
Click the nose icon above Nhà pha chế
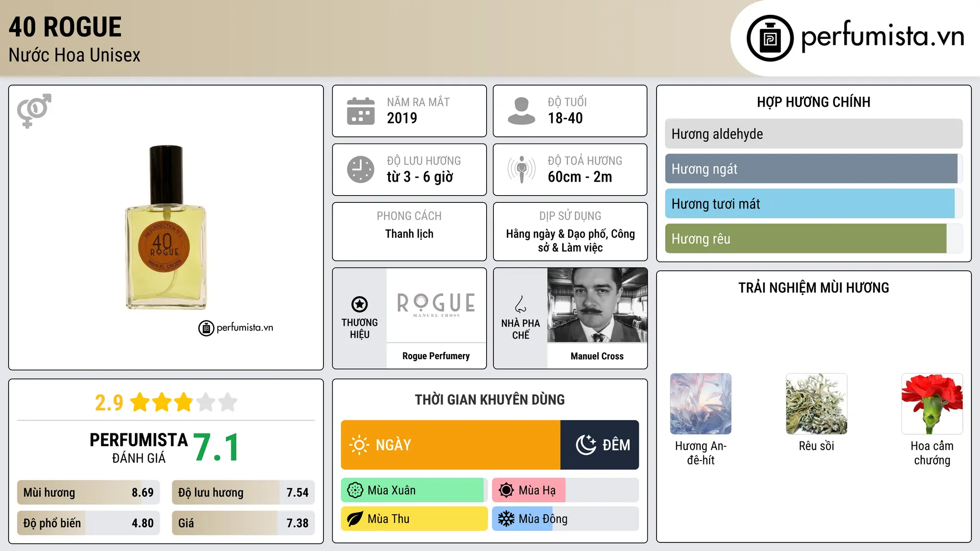click(x=521, y=304)
